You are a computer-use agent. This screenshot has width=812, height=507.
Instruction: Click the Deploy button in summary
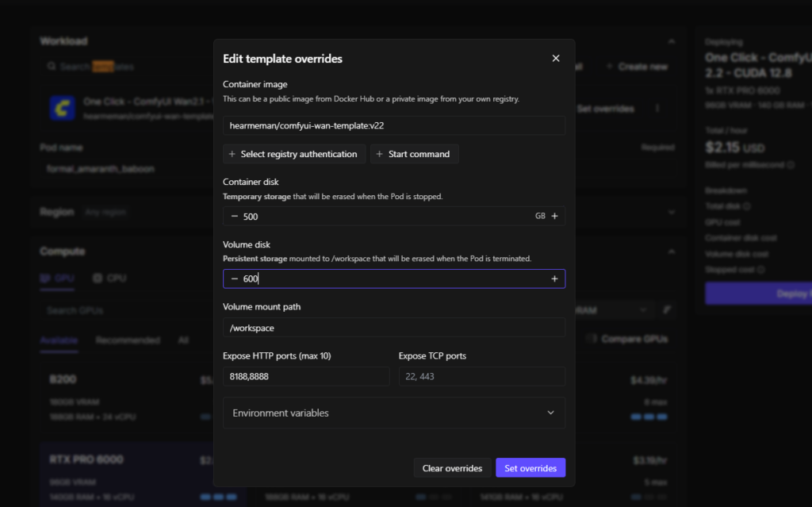click(759, 294)
